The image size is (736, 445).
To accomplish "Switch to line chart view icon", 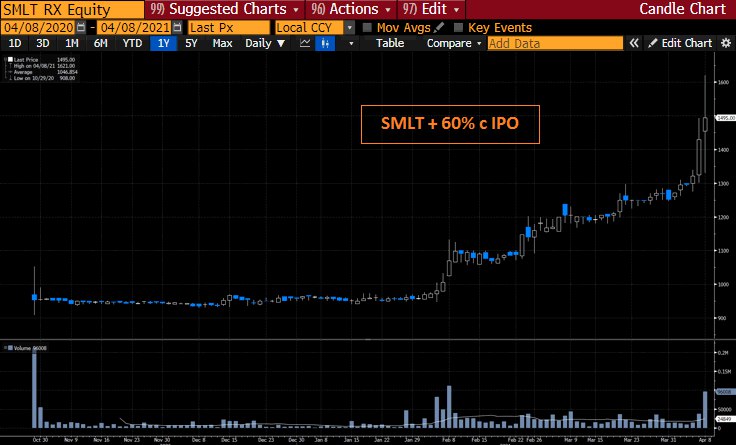I will click(x=305, y=43).
